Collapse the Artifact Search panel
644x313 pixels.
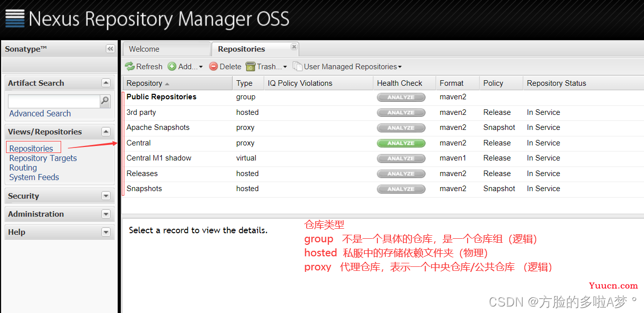(106, 83)
